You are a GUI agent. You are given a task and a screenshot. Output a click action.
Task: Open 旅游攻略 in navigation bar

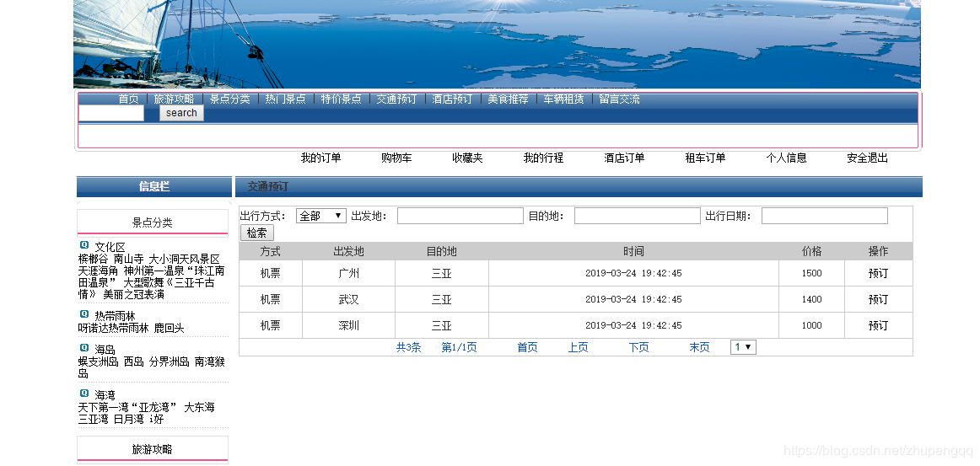175,99
